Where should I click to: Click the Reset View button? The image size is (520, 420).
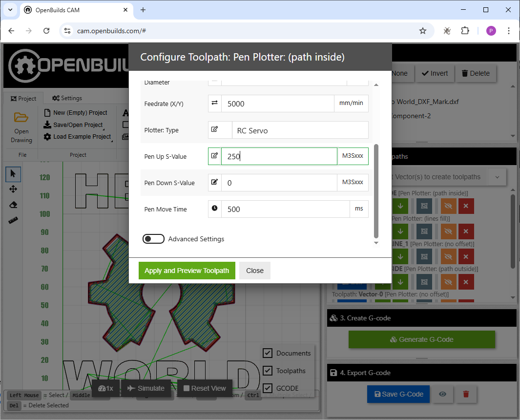point(205,388)
